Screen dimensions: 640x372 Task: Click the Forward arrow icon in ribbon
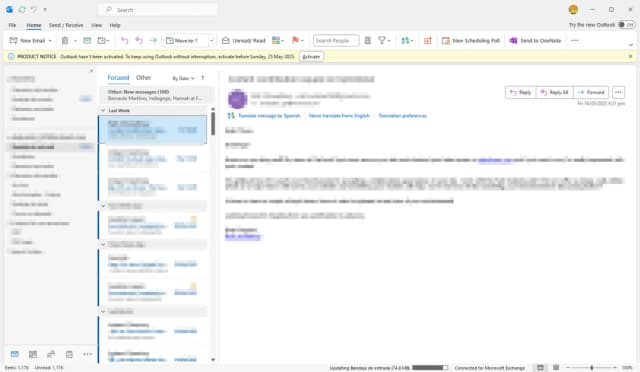[x=153, y=40]
